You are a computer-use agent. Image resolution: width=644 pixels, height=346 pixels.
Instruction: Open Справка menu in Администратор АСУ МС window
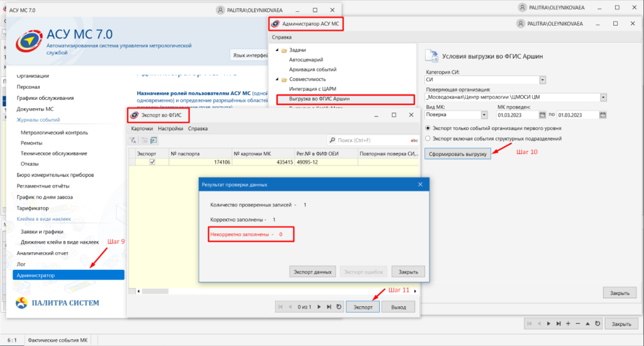coord(282,37)
